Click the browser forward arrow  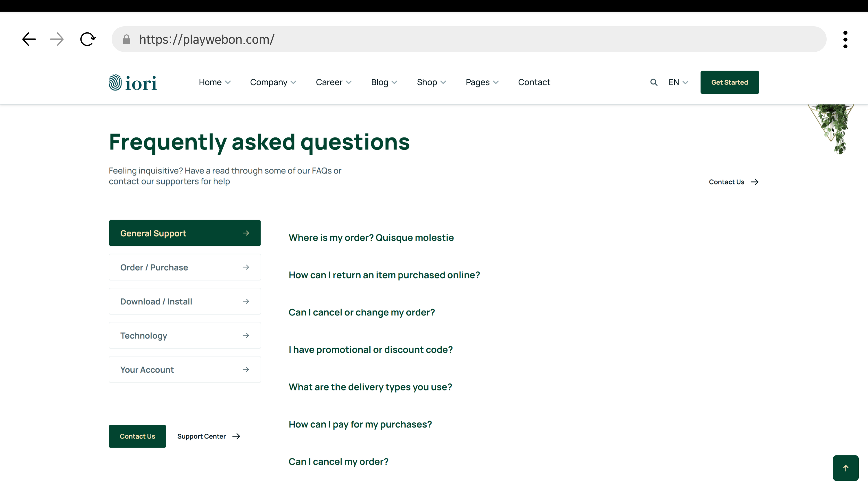57,39
